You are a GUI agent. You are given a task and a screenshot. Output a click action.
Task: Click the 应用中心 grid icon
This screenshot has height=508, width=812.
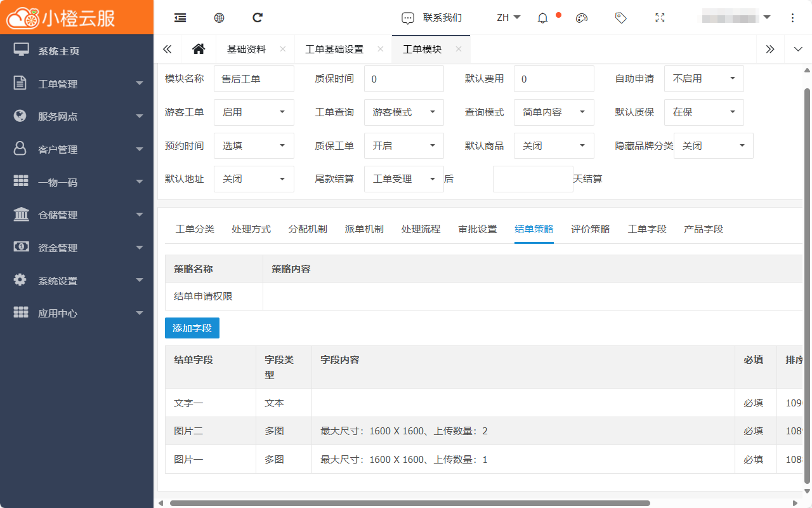[21, 312]
